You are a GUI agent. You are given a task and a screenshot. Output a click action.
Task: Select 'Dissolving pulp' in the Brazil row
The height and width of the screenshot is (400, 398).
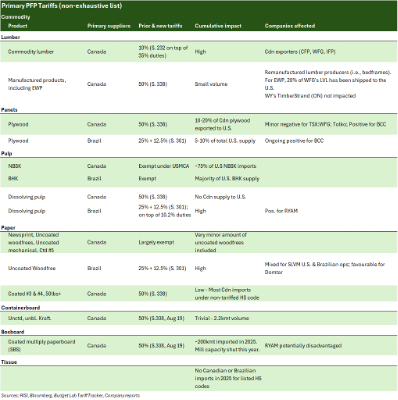[x=26, y=211]
